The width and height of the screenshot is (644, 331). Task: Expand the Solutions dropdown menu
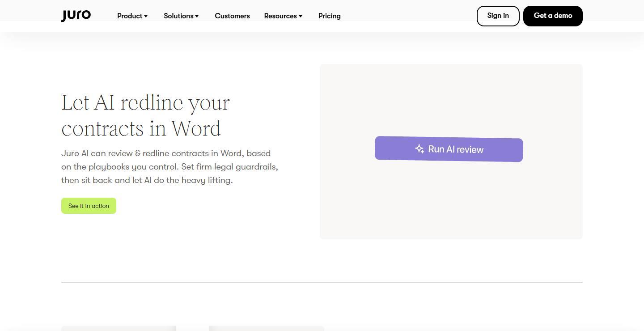(x=181, y=16)
